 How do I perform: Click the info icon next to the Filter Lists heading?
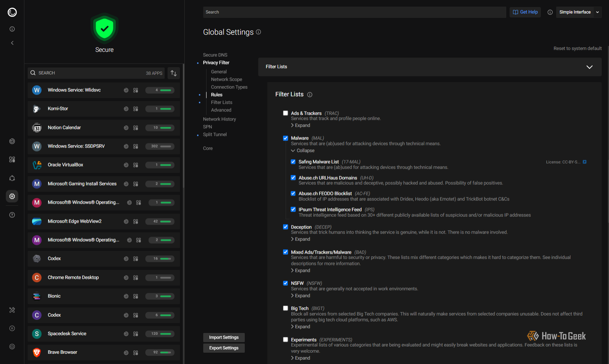click(x=310, y=95)
